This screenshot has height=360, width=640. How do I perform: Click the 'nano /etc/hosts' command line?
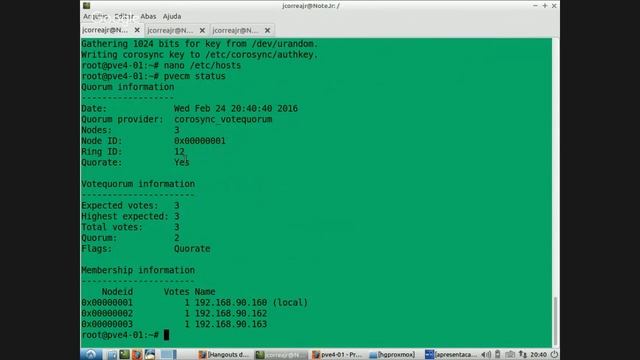(x=161, y=65)
